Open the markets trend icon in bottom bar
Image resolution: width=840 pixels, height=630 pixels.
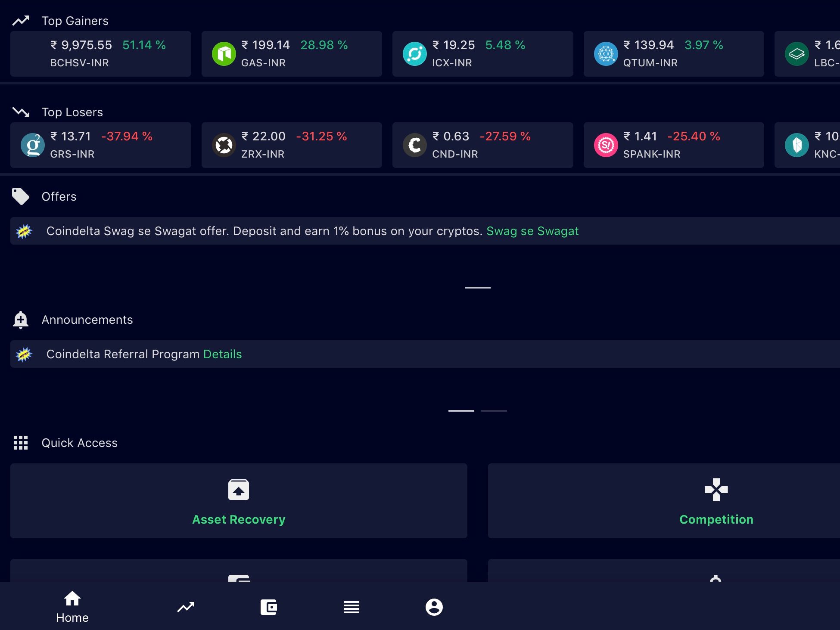click(x=186, y=607)
